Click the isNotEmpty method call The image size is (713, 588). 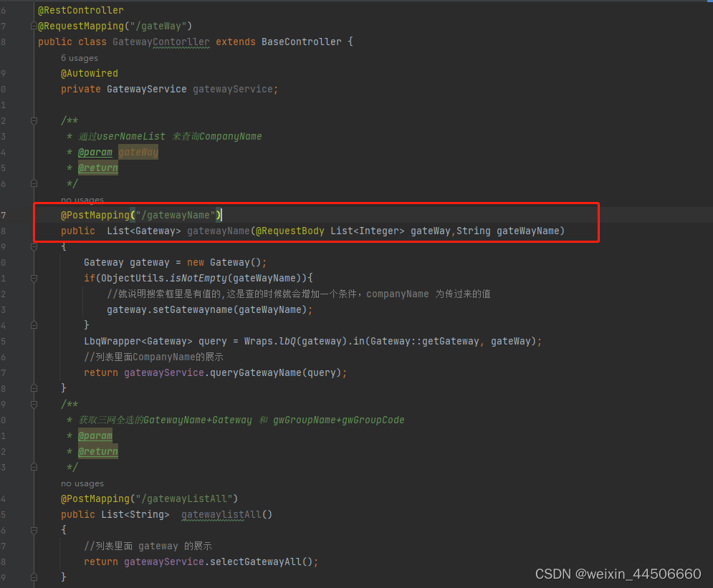click(x=198, y=278)
